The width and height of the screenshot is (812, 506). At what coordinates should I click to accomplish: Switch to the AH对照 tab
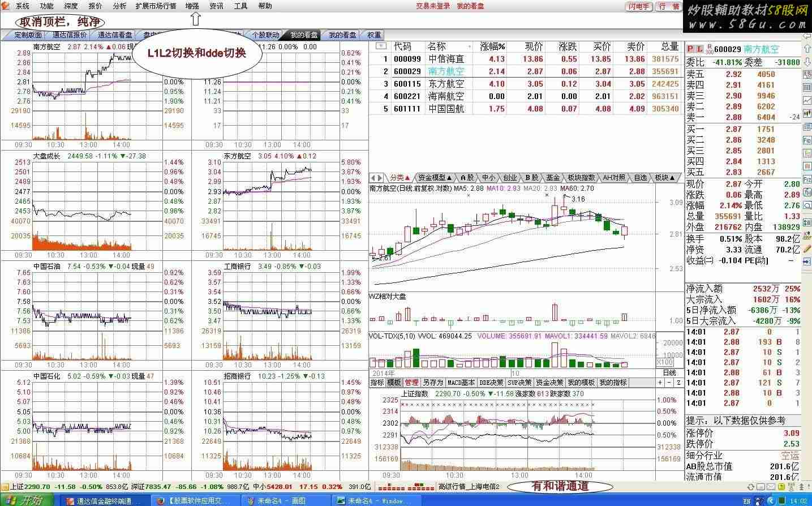[x=614, y=178]
